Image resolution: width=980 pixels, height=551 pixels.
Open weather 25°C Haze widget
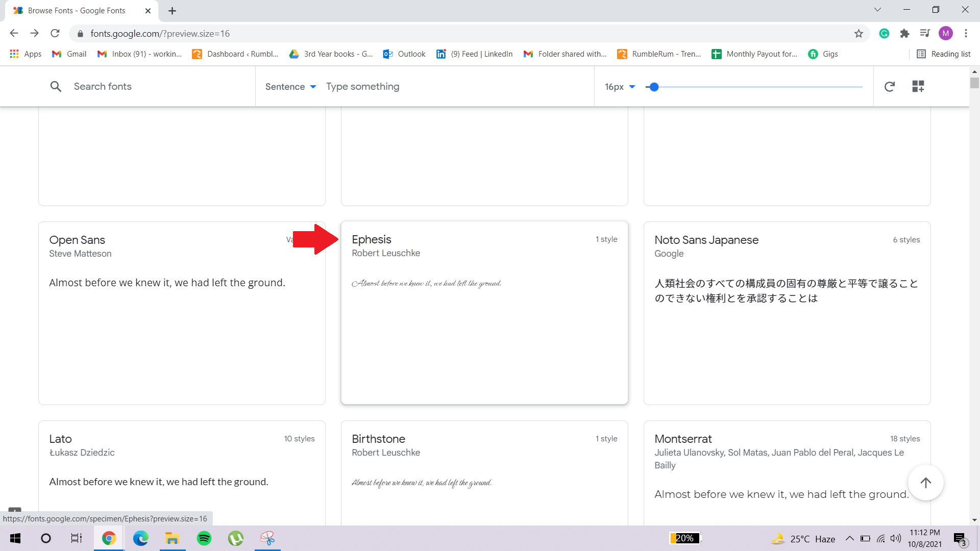coord(802,539)
